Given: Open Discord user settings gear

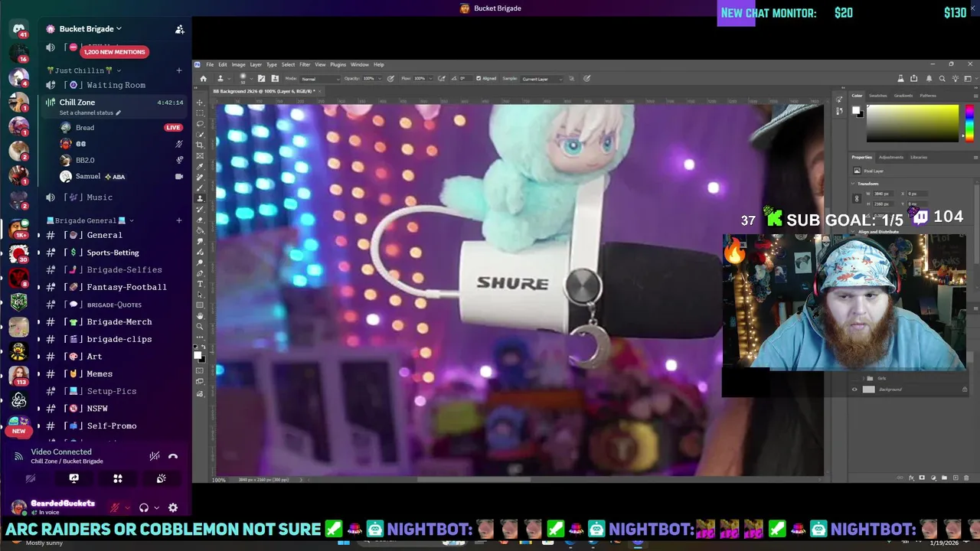Looking at the screenshot, I should [173, 507].
